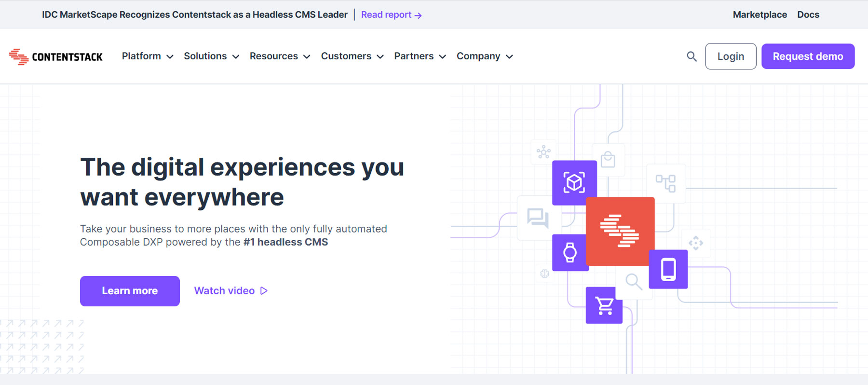868x385 pixels.
Task: Click the arrow after Read report
Action: coord(418,15)
